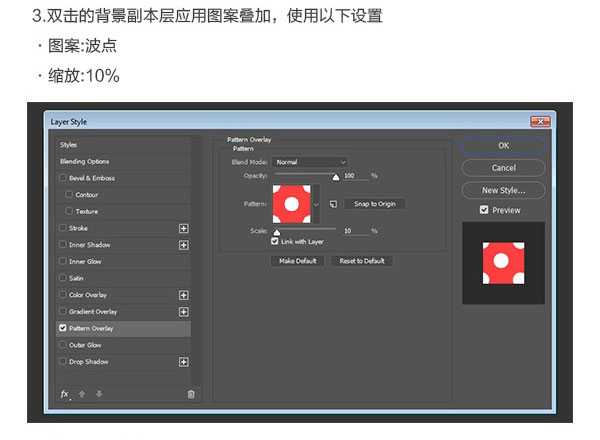600x440 pixels.
Task: Add another Stroke effect with plus icon
Action: coord(183,228)
